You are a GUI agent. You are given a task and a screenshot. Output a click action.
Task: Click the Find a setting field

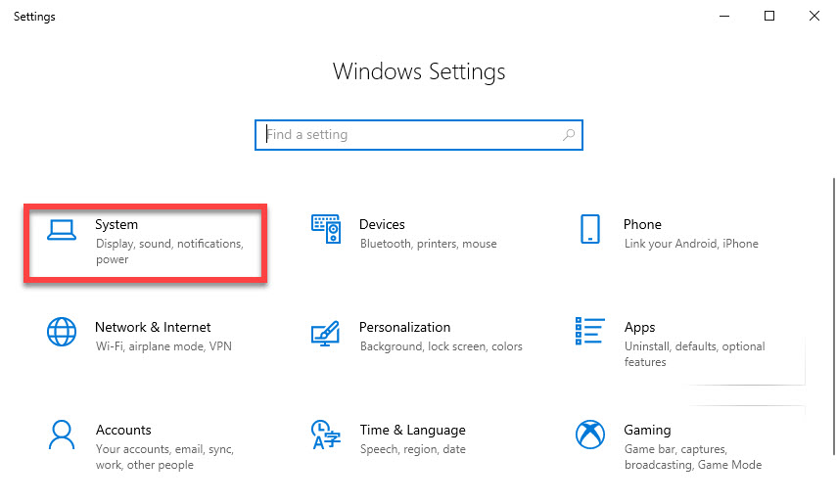tap(419, 135)
